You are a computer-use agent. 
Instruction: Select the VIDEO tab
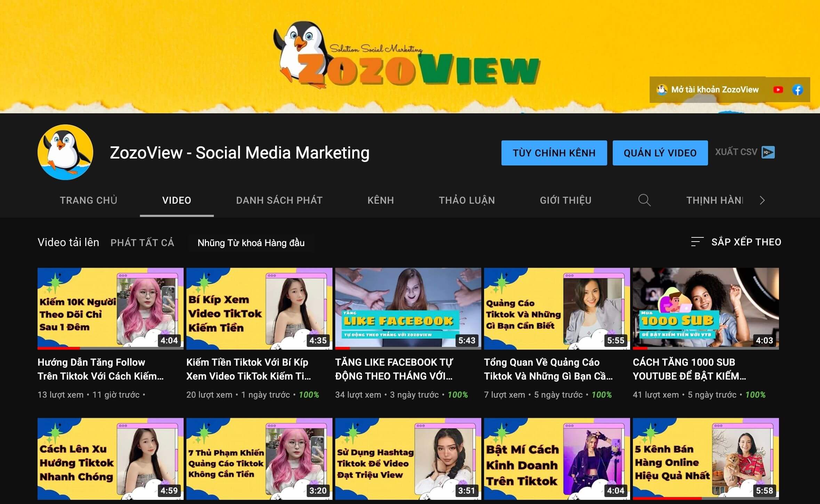tap(177, 200)
